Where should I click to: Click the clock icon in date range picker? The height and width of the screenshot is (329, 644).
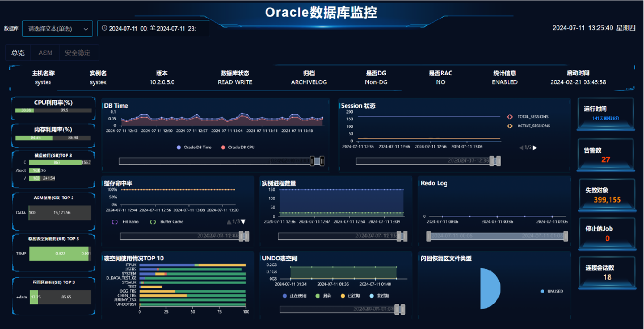(104, 28)
